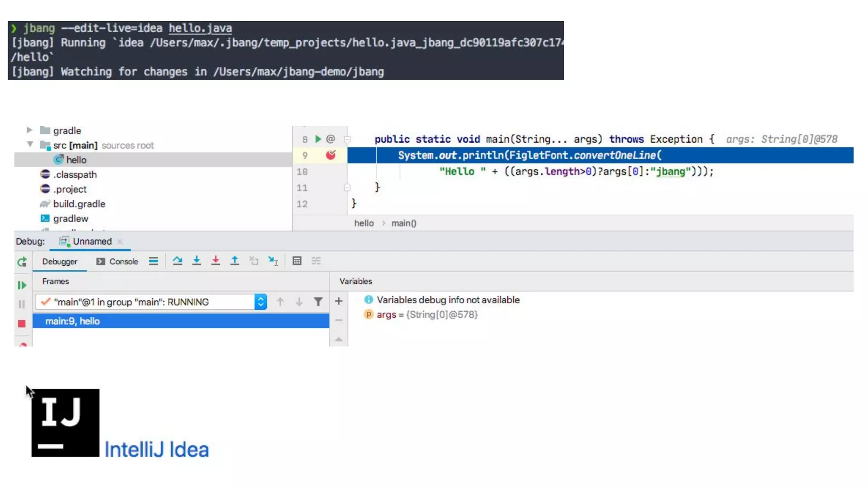
Task: Select the build.gradle file in project tree
Action: pos(79,204)
